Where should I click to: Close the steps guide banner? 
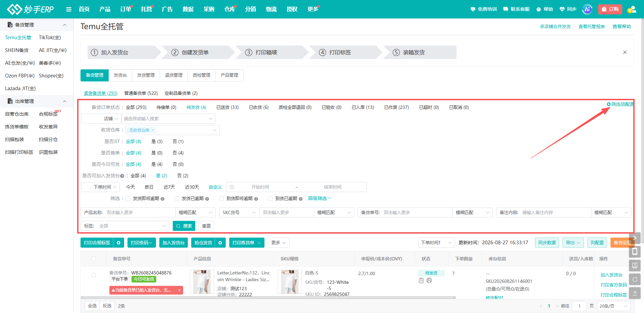coord(625,52)
